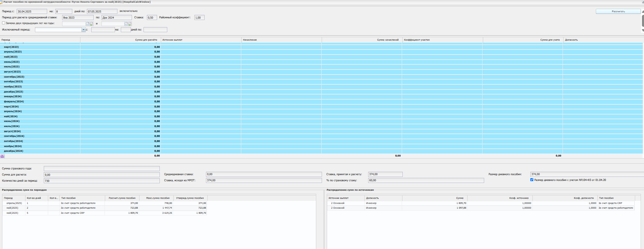
Task: Select the 'сентябрь(2023)' period row
Action: (x=321, y=77)
